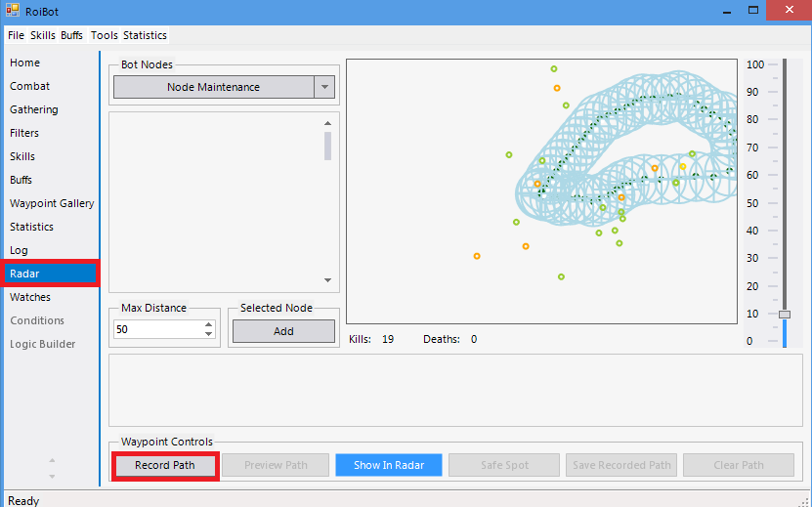Viewport: 812px width, 507px height.
Task: Toggle Show In Radar
Action: pos(389,465)
